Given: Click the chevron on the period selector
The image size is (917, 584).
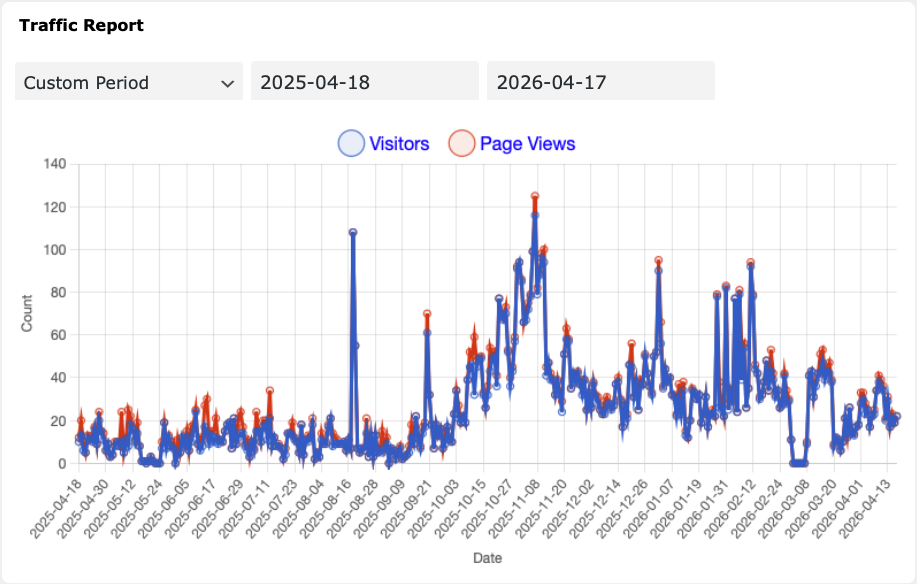Looking at the screenshot, I should pos(227,81).
